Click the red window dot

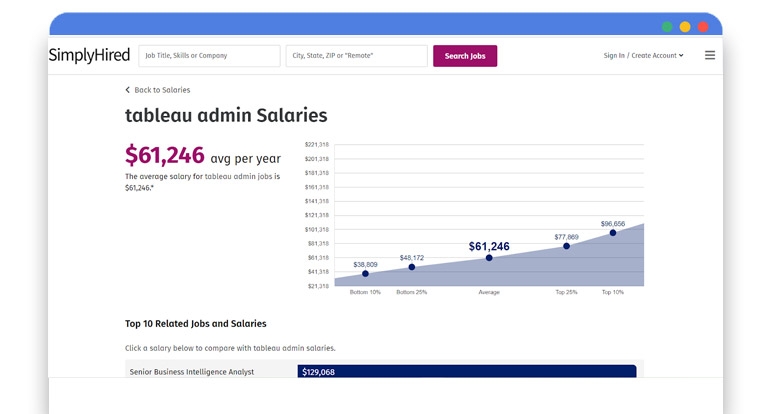pyautogui.click(x=703, y=27)
